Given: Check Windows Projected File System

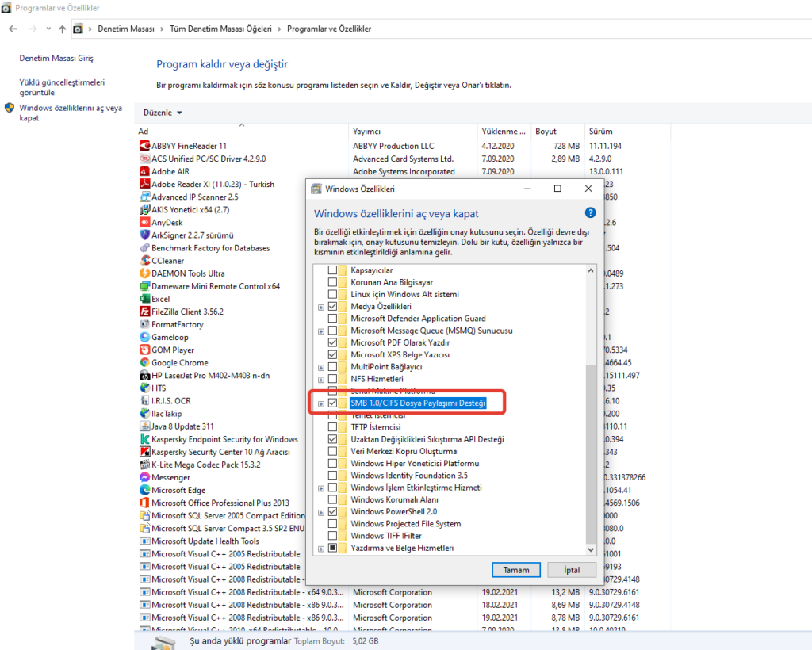Looking at the screenshot, I should 334,523.
